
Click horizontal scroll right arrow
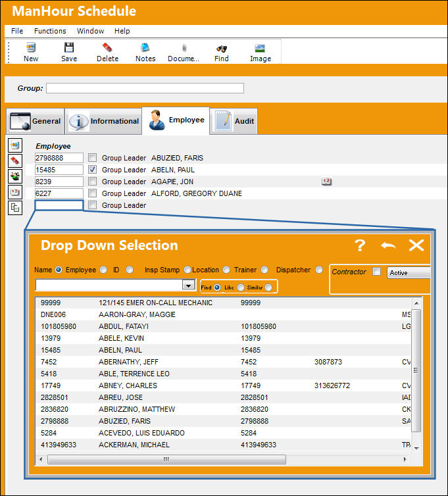click(x=405, y=459)
